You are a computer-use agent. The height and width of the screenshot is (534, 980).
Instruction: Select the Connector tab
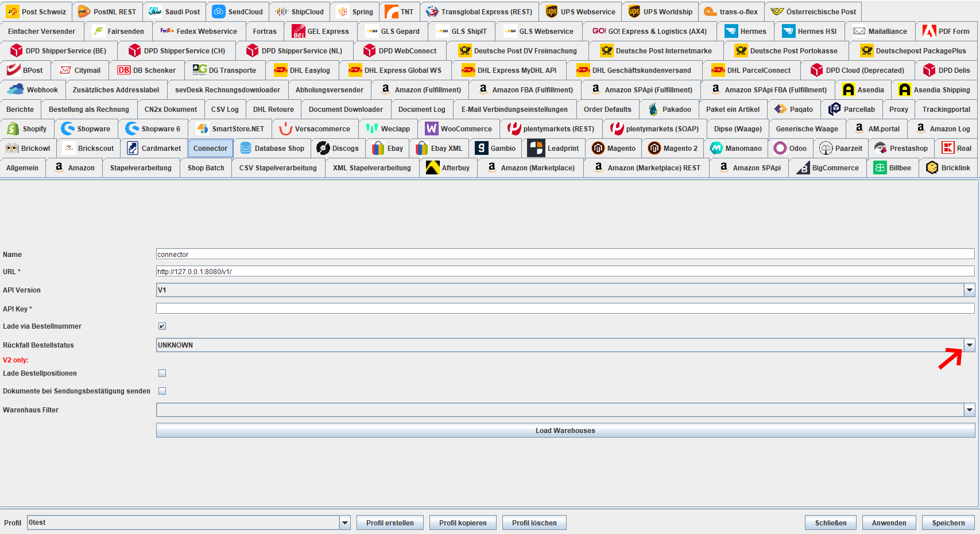pyautogui.click(x=210, y=148)
